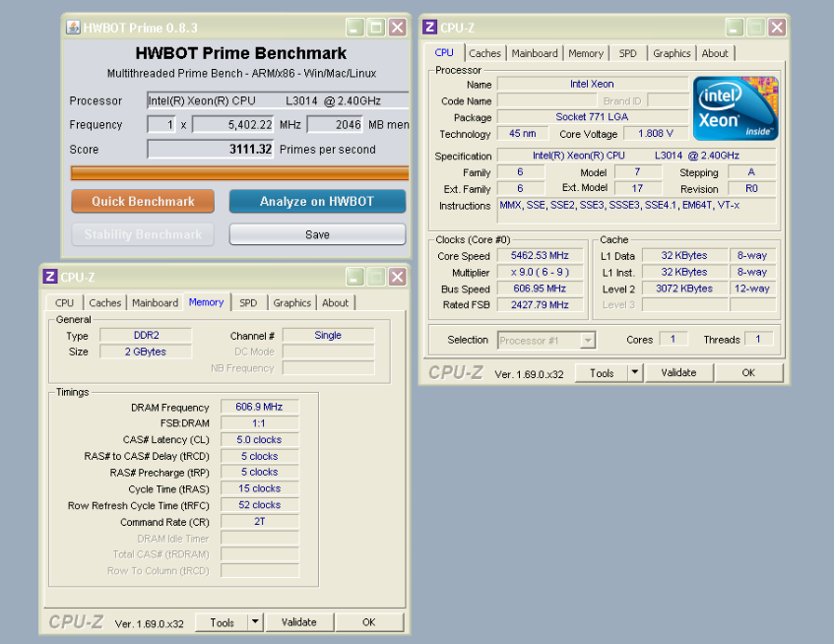Close the HWBOT Prime window
Viewport: 834px width, 644px height.
(x=398, y=28)
